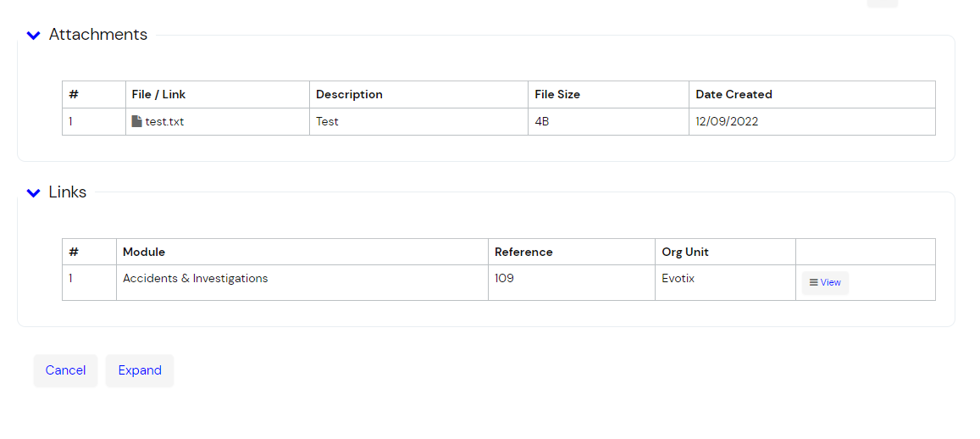Open the test.txt attachment
The height and width of the screenshot is (439, 980).
click(164, 121)
